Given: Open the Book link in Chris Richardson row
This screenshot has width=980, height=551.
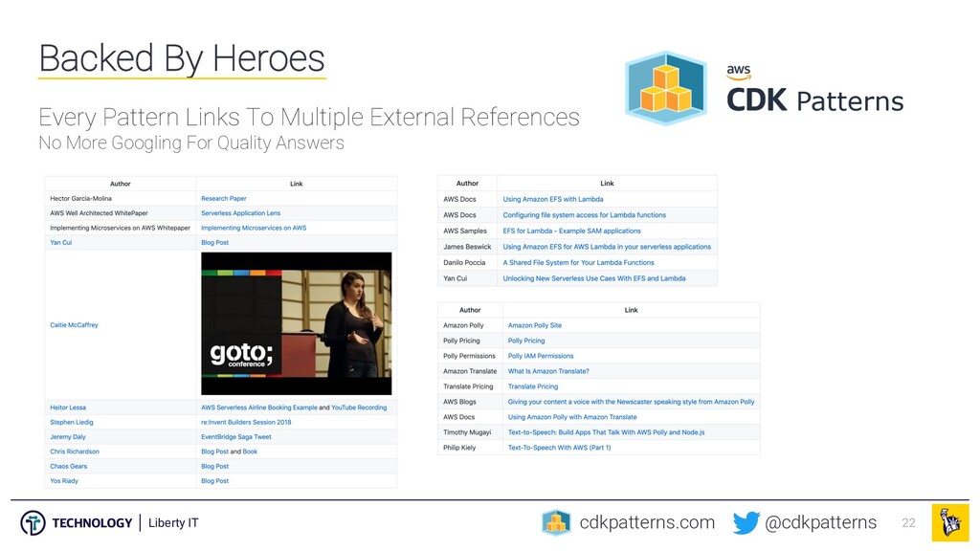Looking at the screenshot, I should (250, 452).
